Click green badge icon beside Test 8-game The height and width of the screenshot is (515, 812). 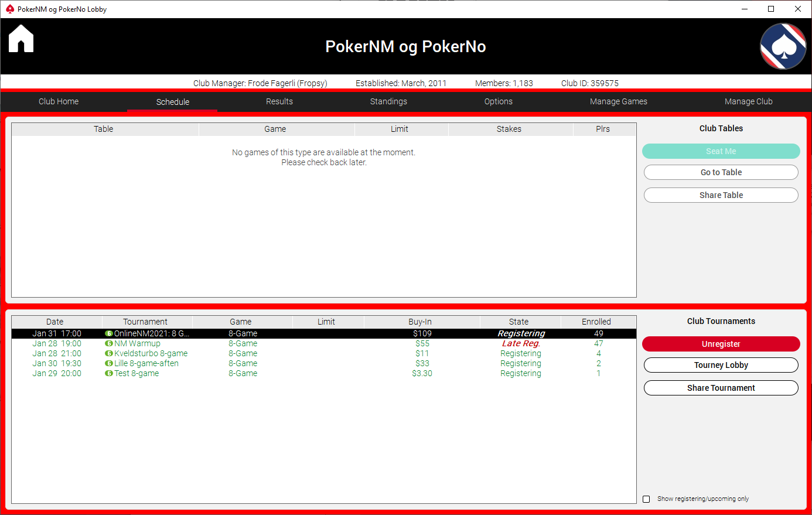click(x=108, y=373)
